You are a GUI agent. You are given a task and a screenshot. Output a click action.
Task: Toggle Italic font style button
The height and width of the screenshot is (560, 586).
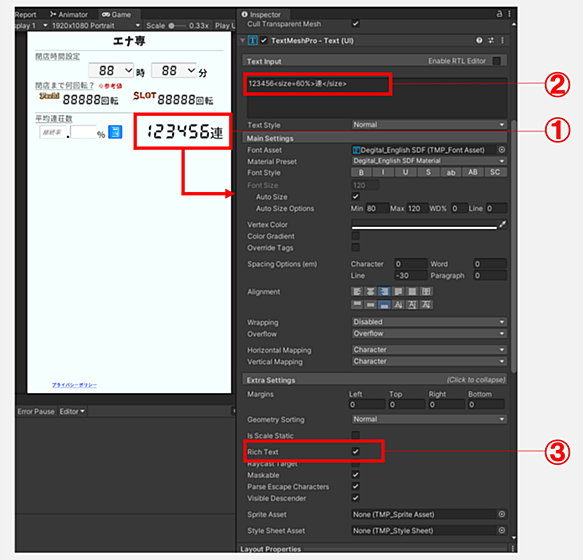pyautogui.click(x=383, y=172)
